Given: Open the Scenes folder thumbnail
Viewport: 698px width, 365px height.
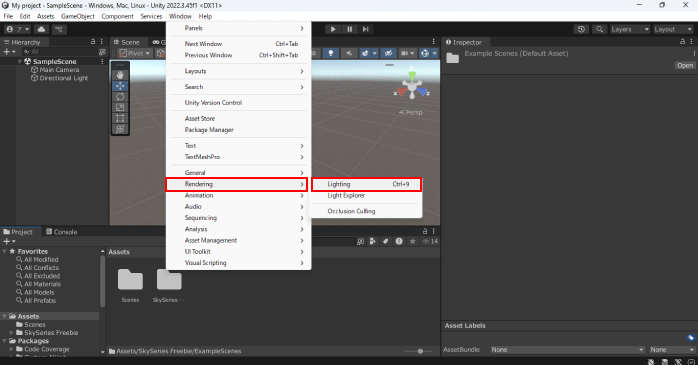Looking at the screenshot, I should click(130, 280).
